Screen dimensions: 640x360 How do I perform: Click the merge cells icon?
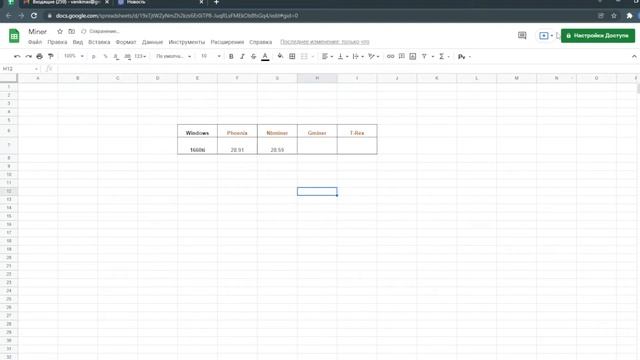[304, 56]
